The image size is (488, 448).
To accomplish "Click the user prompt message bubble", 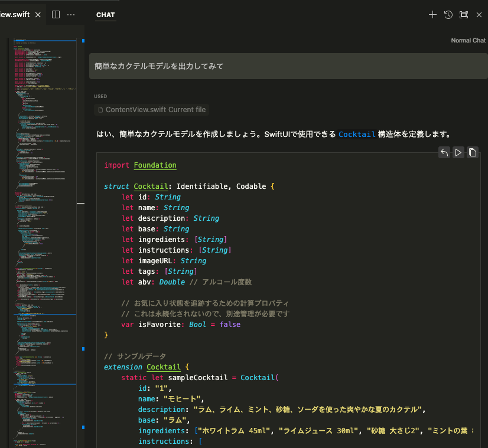I will [288, 66].
